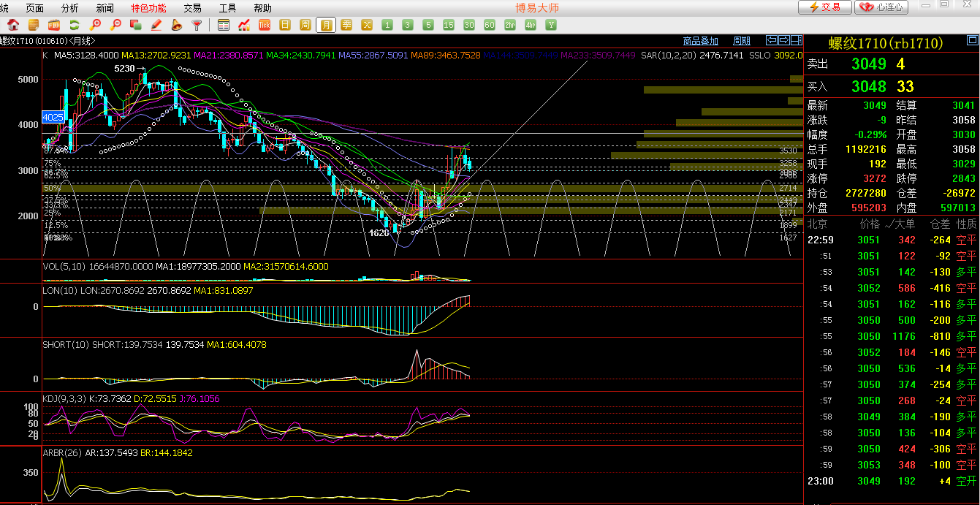Select the daily 日 period button
The height and width of the screenshot is (505, 980).
click(285, 25)
